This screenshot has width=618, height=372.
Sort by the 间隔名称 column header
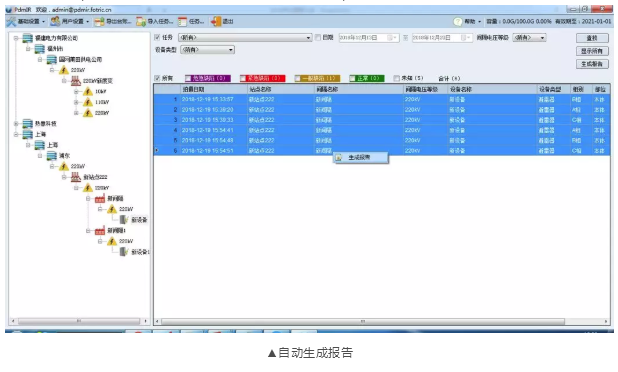click(359, 89)
